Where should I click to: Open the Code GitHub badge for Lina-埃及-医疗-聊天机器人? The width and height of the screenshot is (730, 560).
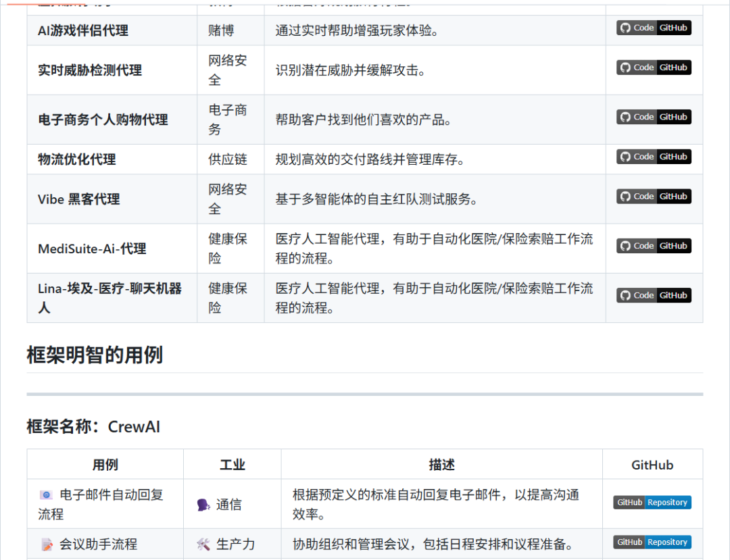click(654, 295)
